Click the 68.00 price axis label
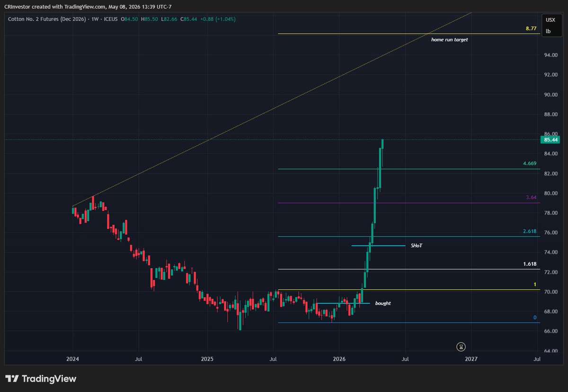 (x=551, y=312)
